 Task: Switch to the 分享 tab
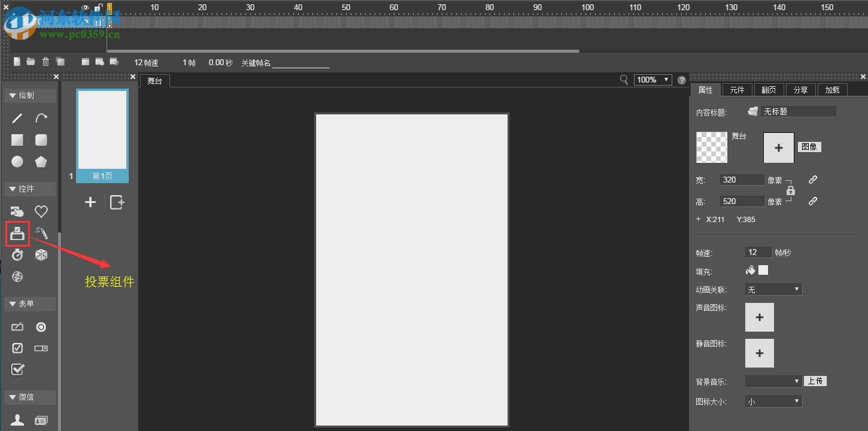click(800, 89)
